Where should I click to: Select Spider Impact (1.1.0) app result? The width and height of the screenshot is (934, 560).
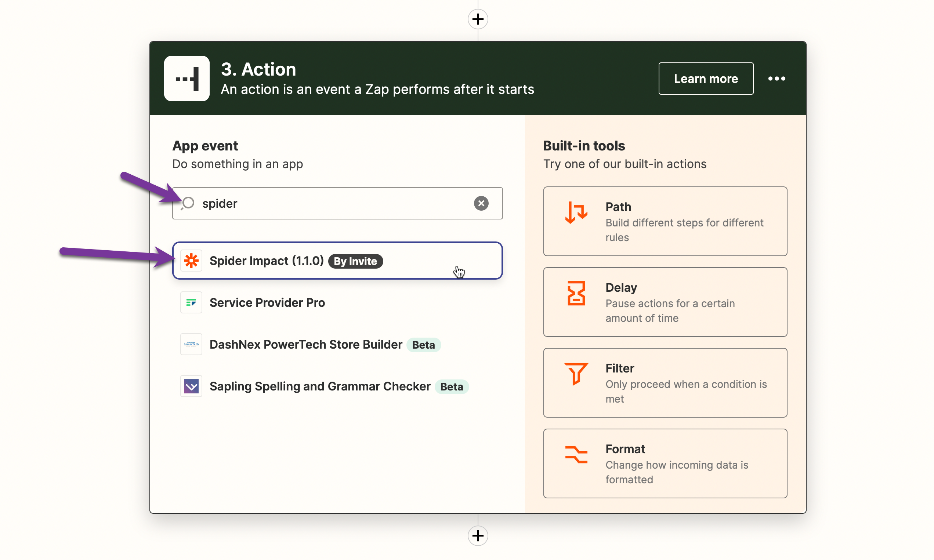337,261
